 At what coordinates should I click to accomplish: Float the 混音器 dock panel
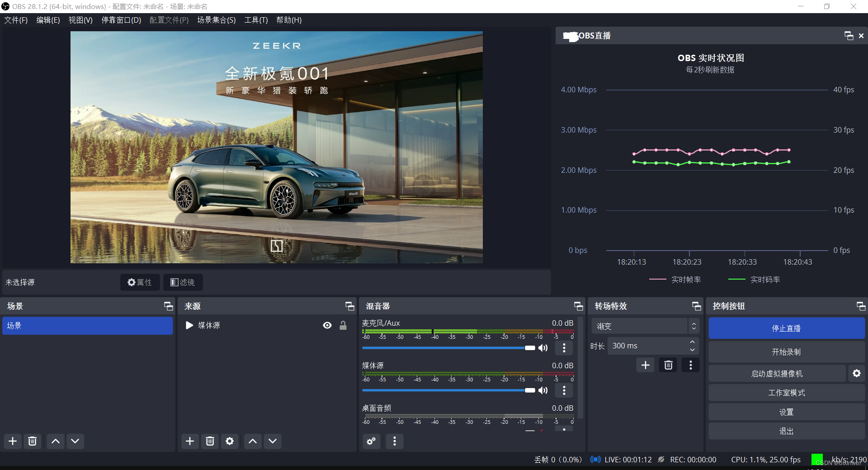(x=579, y=306)
